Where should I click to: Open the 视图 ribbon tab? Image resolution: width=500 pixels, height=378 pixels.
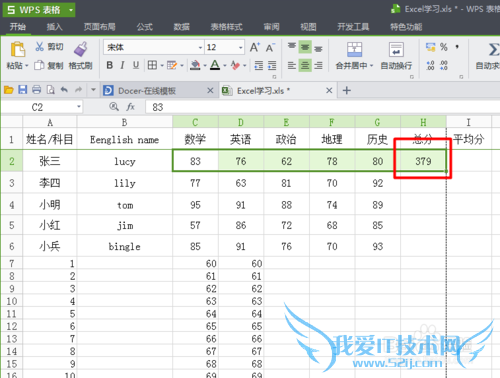(x=308, y=27)
